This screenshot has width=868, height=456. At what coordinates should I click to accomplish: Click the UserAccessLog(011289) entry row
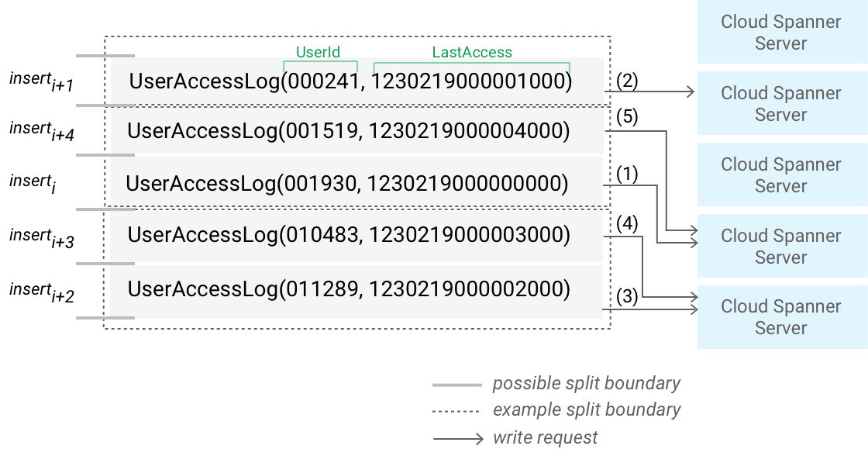click(x=349, y=289)
